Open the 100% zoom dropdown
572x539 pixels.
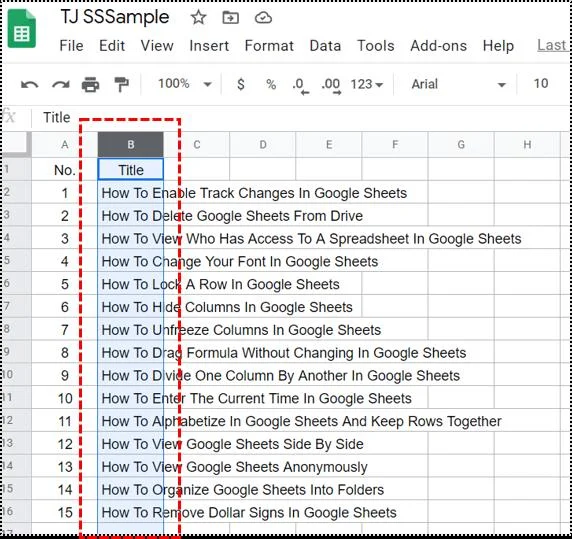[185, 84]
